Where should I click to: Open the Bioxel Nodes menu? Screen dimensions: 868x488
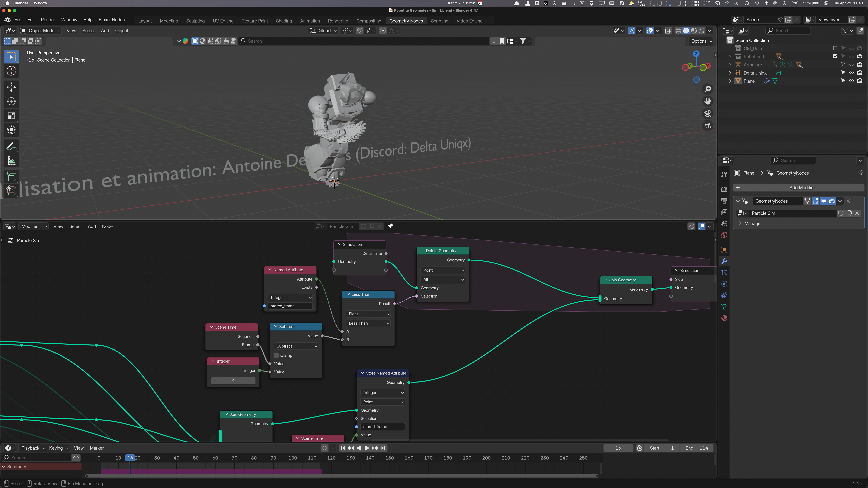coord(111,20)
